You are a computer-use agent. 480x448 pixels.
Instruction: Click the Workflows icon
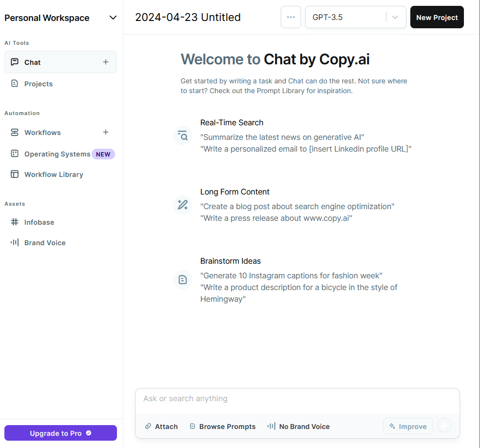point(14,132)
